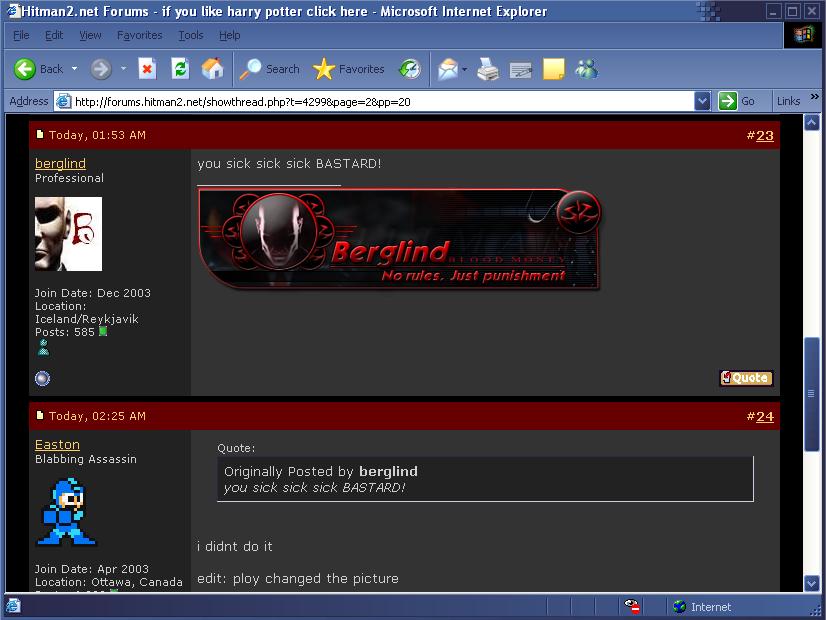Quote berglind's post with Quote button
This screenshot has height=620, width=826.
[746, 378]
